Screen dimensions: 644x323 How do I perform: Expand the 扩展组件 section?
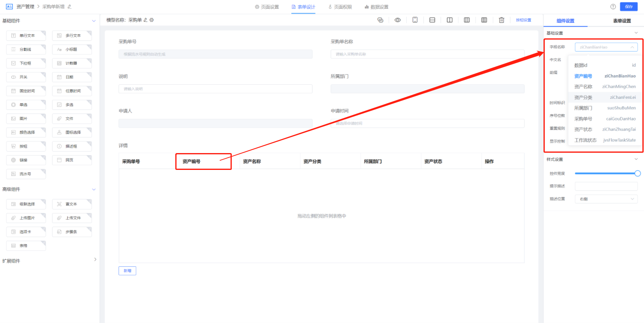coord(95,259)
